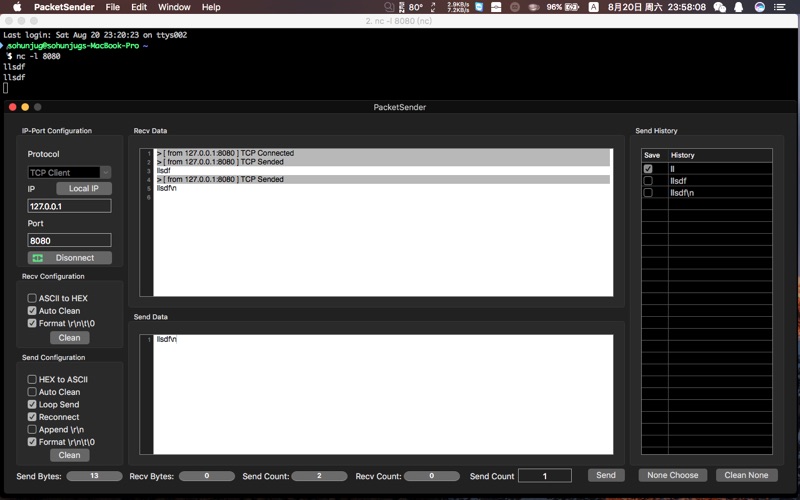
Task: Click the network speed indicator
Action: tap(458, 7)
